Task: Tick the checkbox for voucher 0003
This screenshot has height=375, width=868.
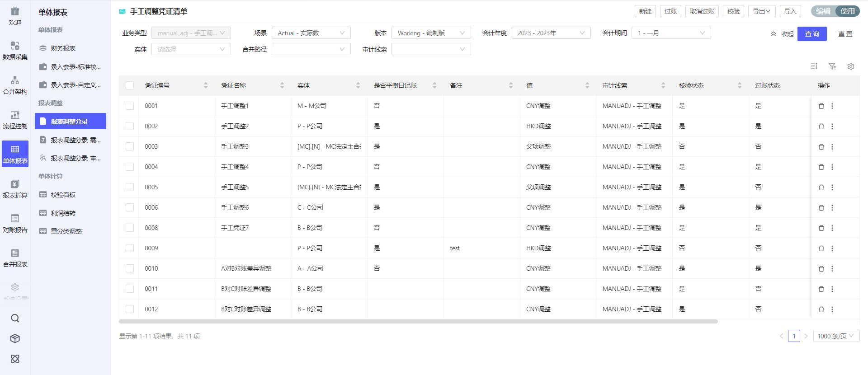Action: point(130,146)
